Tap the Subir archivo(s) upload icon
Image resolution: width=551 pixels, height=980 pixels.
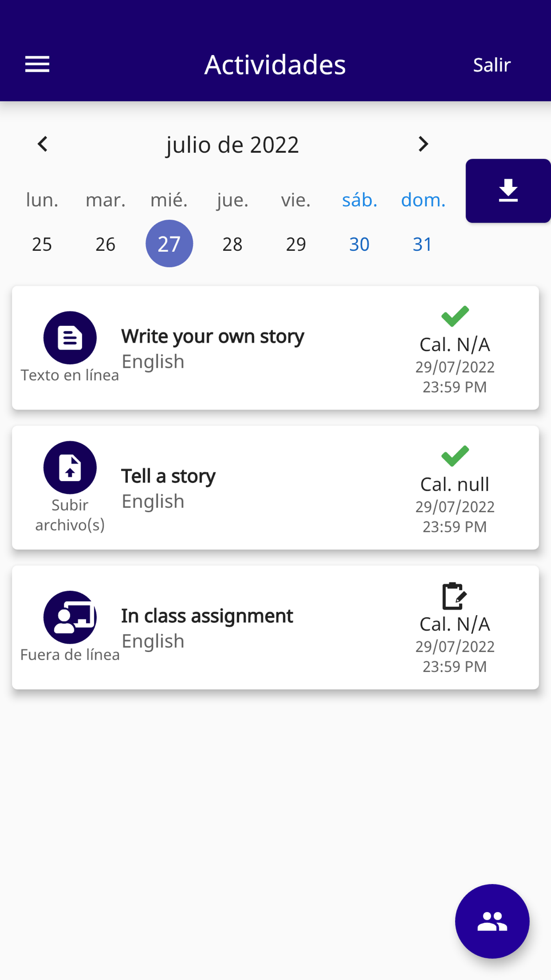[70, 467]
